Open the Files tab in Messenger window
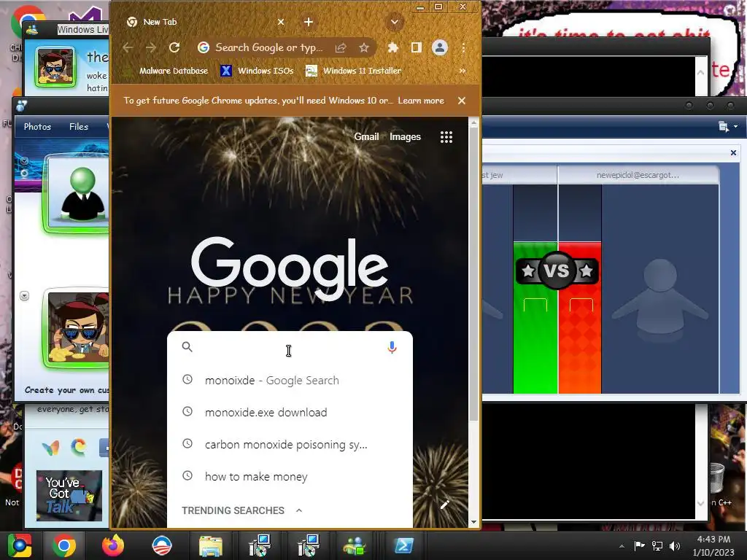 coord(79,127)
